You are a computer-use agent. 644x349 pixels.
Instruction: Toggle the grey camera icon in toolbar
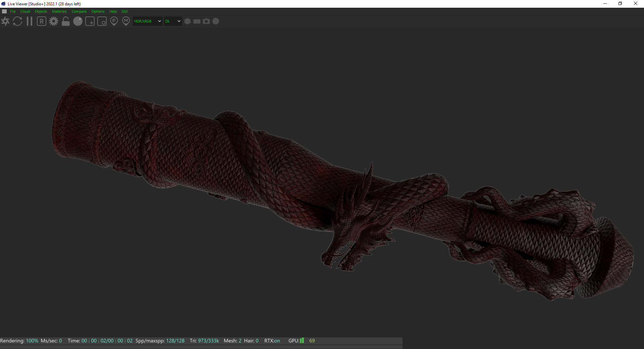(206, 21)
